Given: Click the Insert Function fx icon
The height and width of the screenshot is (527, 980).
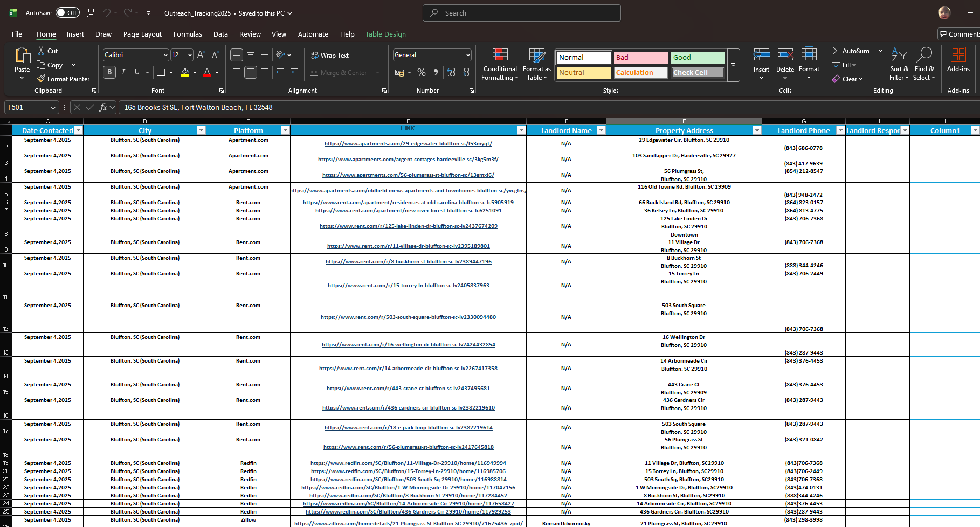Looking at the screenshot, I should [x=103, y=107].
